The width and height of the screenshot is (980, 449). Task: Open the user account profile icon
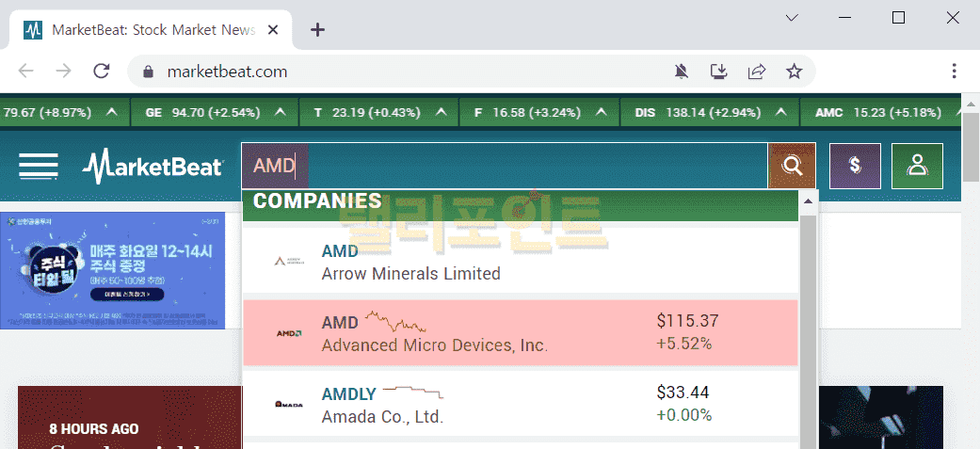[x=917, y=167]
